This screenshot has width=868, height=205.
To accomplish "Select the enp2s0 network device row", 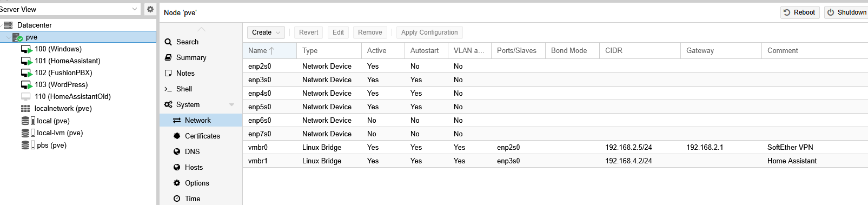I will (x=555, y=66).
